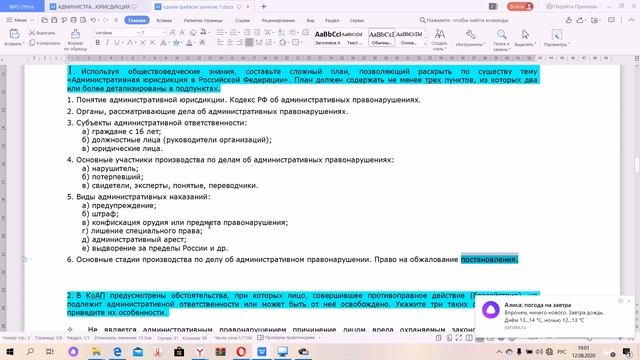Screen dimensions: 640x360
Task: Open the Разметка страницы tab
Action: click(203, 20)
